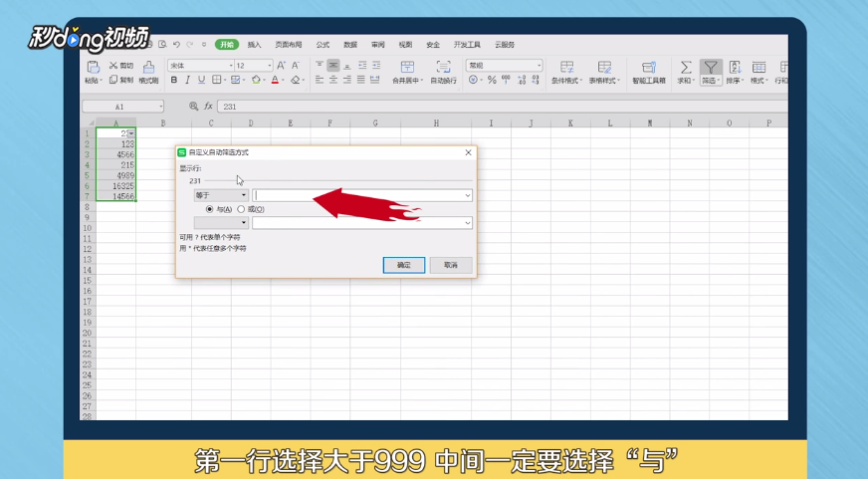This screenshot has width=868, height=479.
Task: Open the font name 宋体 dropdown
Action: click(x=231, y=66)
